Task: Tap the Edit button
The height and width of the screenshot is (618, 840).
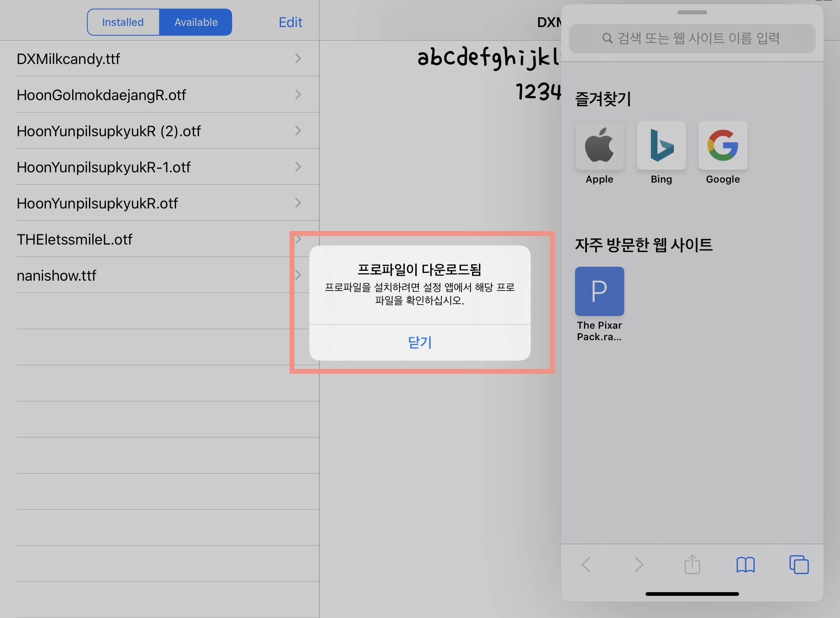Action: point(290,22)
